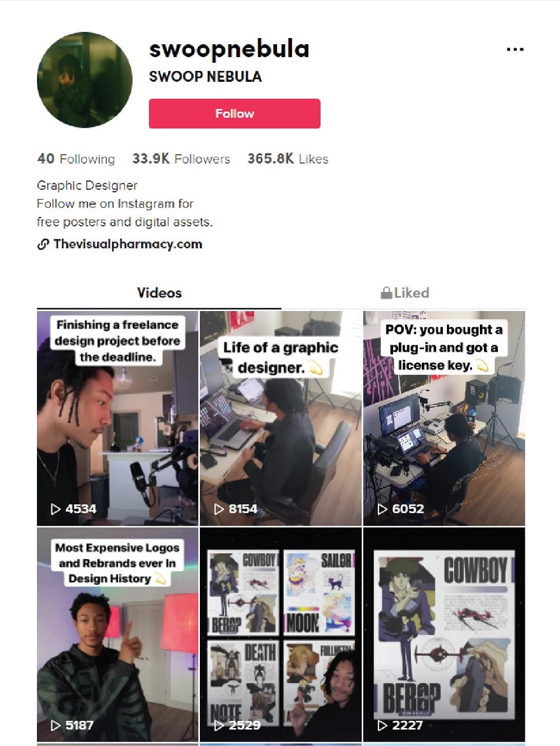
Task: Open the Life of a graphic designer video
Action: [281, 418]
